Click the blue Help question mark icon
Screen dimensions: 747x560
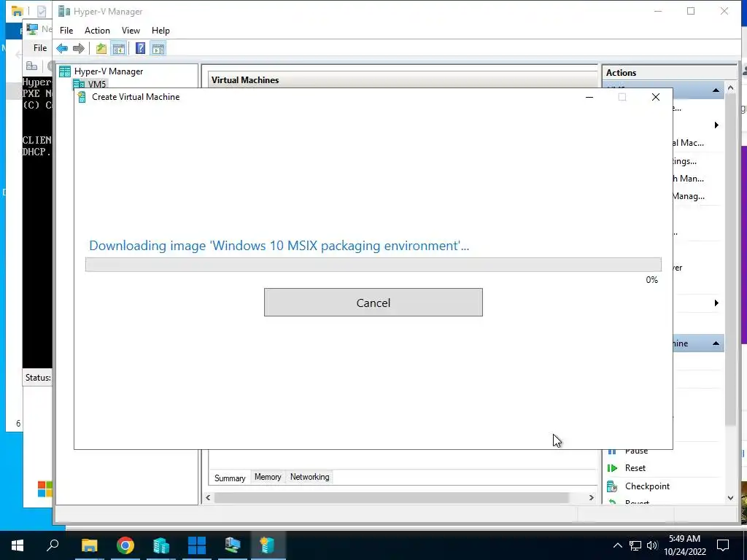pos(140,48)
